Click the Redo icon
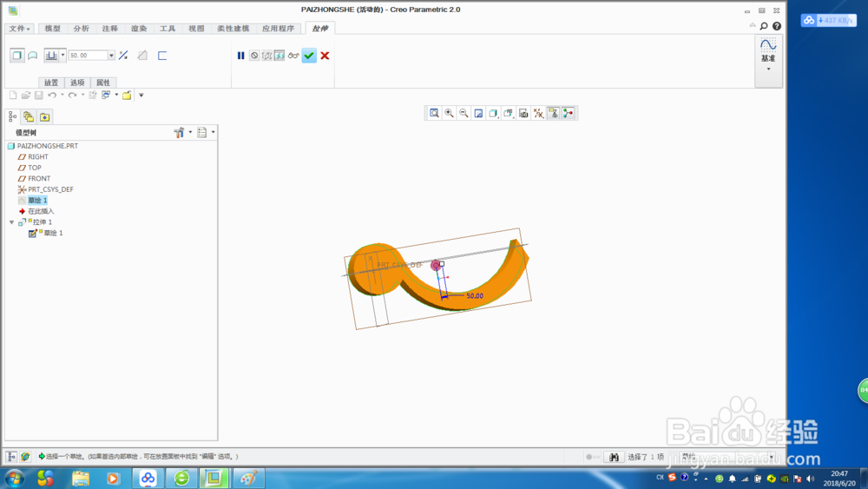868x489 pixels. click(73, 96)
